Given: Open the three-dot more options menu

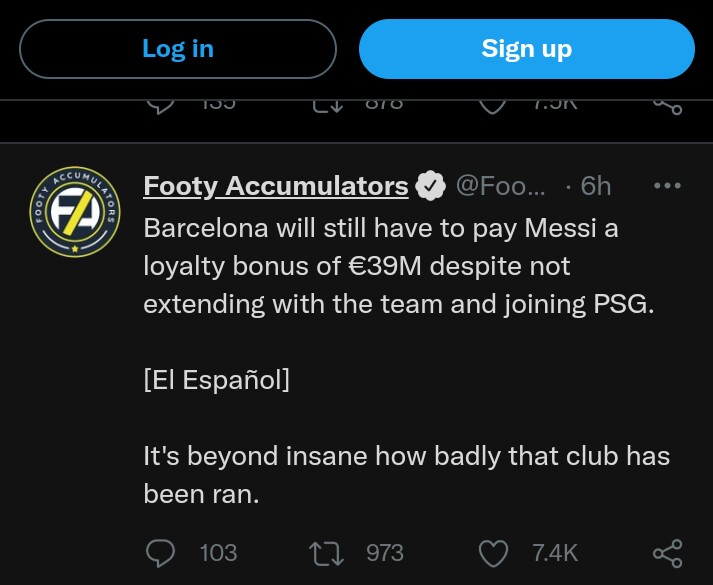Looking at the screenshot, I should coord(667,185).
